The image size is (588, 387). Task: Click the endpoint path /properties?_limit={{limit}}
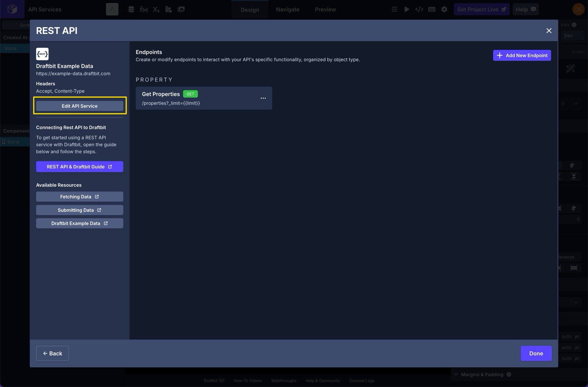point(171,103)
